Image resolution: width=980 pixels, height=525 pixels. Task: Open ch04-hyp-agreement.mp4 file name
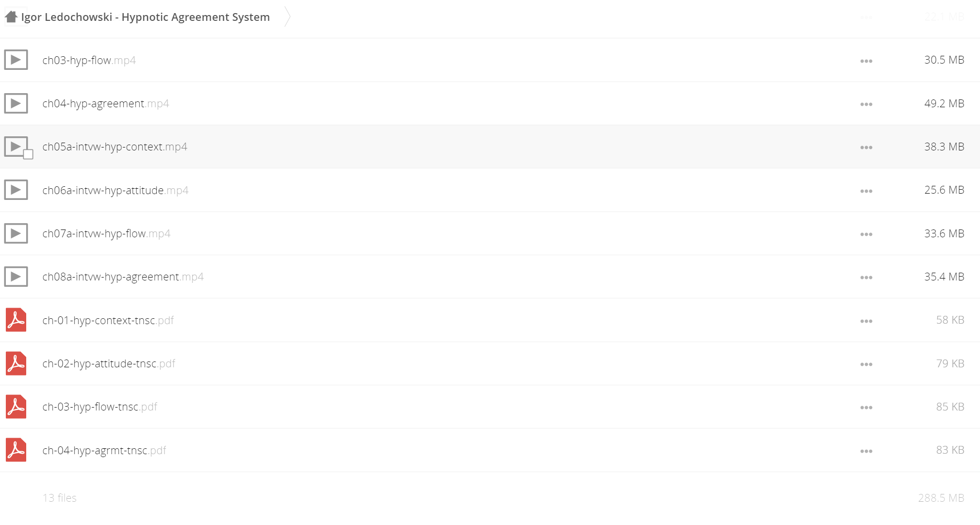(x=106, y=103)
